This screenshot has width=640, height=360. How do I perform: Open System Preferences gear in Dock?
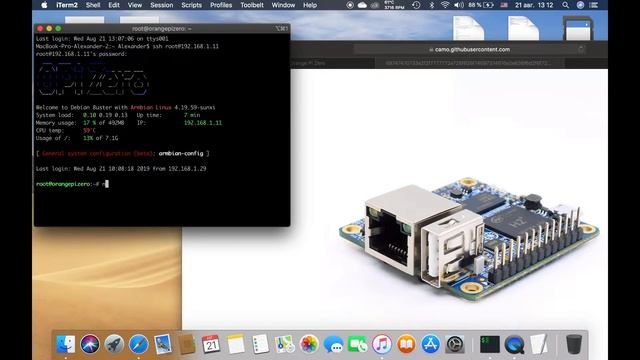tap(455, 344)
